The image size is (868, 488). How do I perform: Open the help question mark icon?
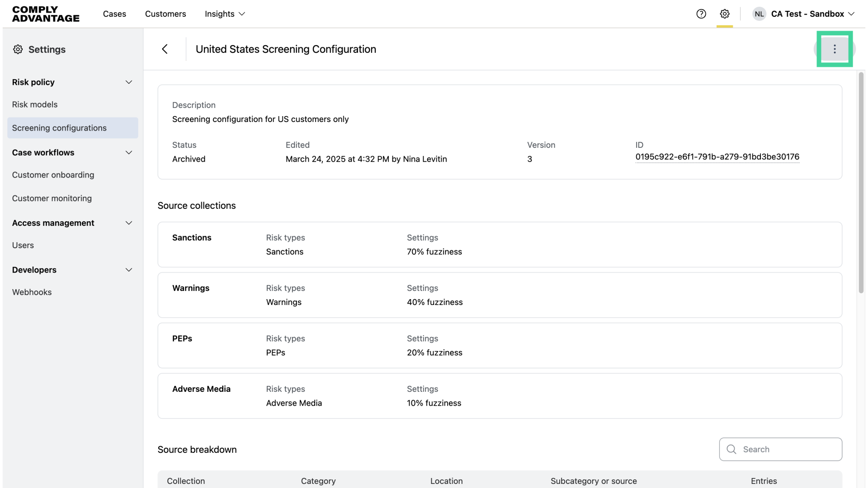pos(701,14)
